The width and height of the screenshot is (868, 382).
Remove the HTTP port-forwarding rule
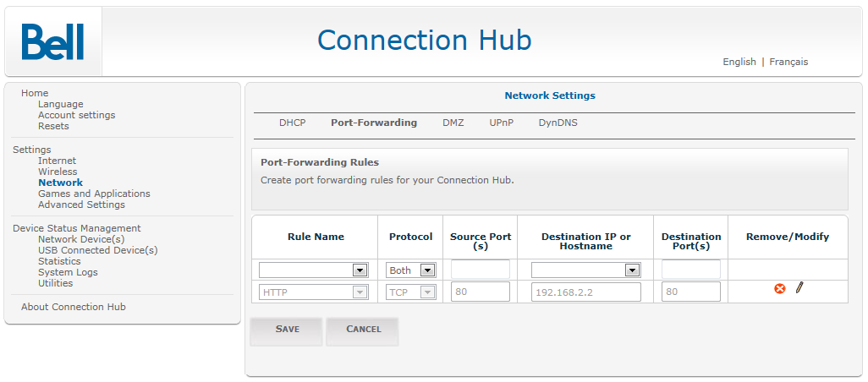(x=779, y=288)
